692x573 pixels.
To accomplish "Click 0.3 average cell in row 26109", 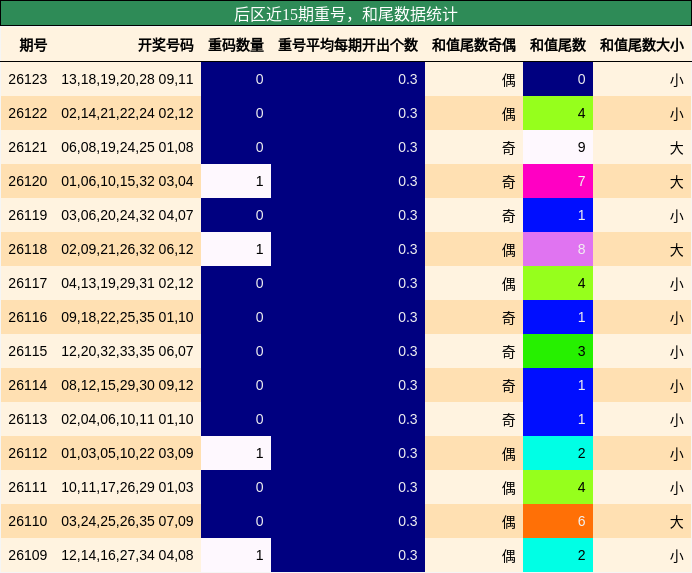I will pyautogui.click(x=348, y=555).
